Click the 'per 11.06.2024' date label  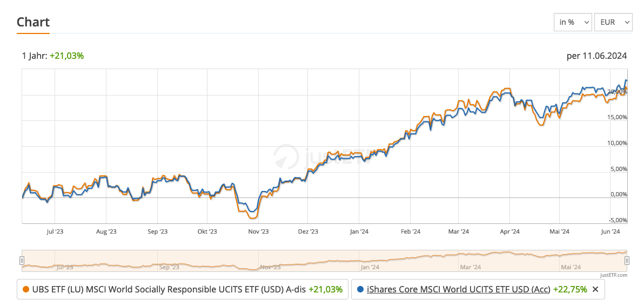(x=597, y=56)
